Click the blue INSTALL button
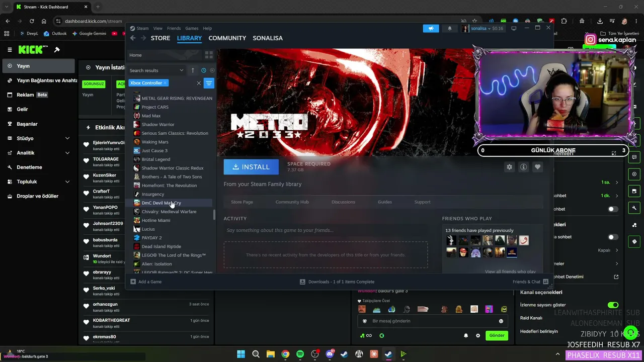The image size is (644, 362). click(x=251, y=167)
